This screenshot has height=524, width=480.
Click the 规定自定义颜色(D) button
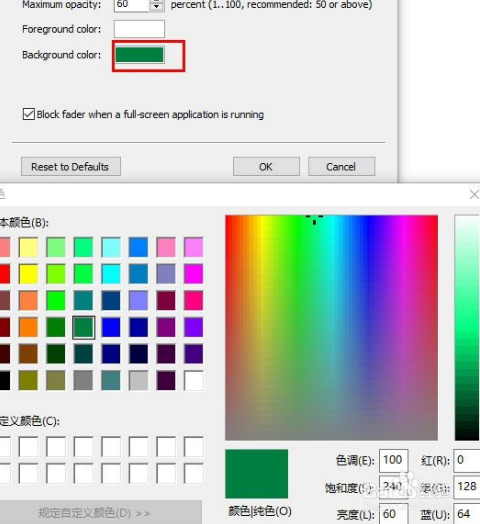click(x=100, y=512)
